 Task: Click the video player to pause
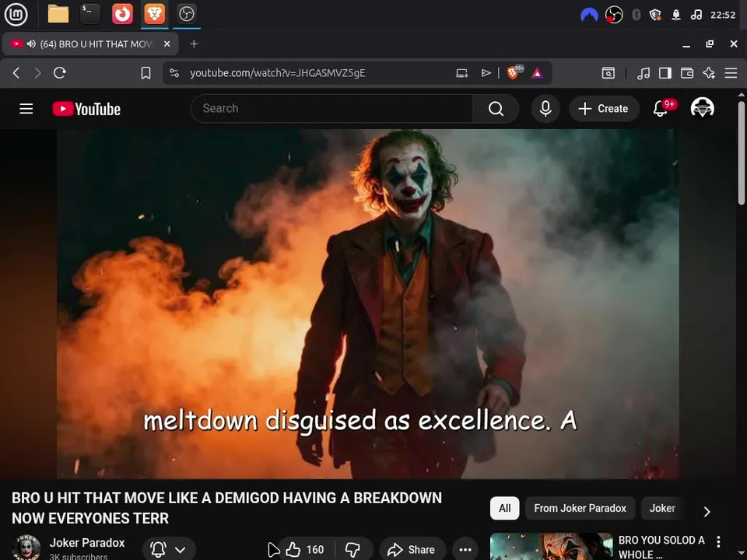(368, 304)
